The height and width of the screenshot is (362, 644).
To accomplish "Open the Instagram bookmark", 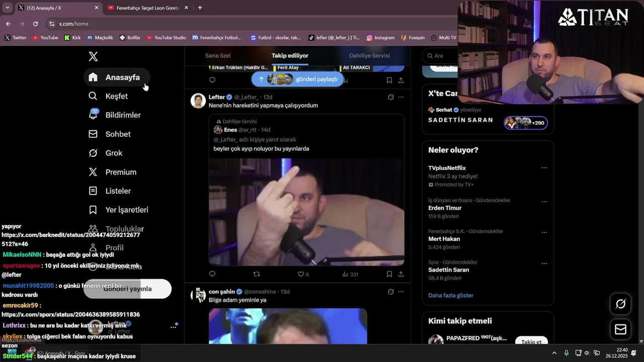I will (x=380, y=38).
